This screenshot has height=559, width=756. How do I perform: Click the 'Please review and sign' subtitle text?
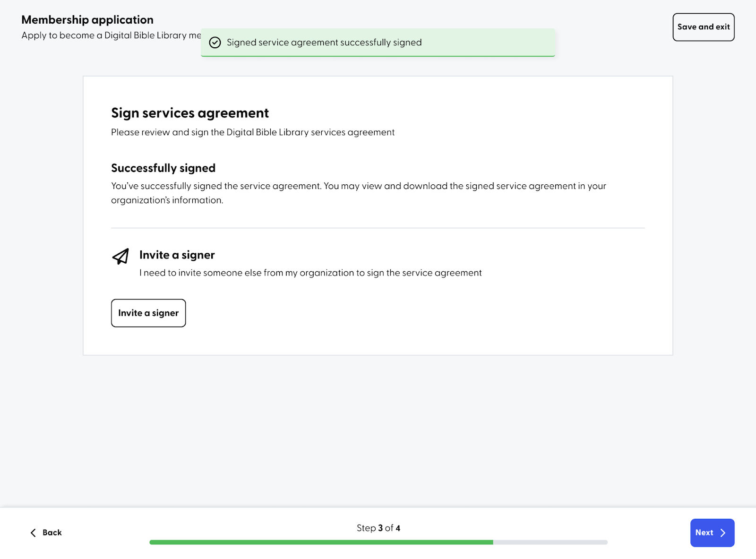[x=253, y=132]
